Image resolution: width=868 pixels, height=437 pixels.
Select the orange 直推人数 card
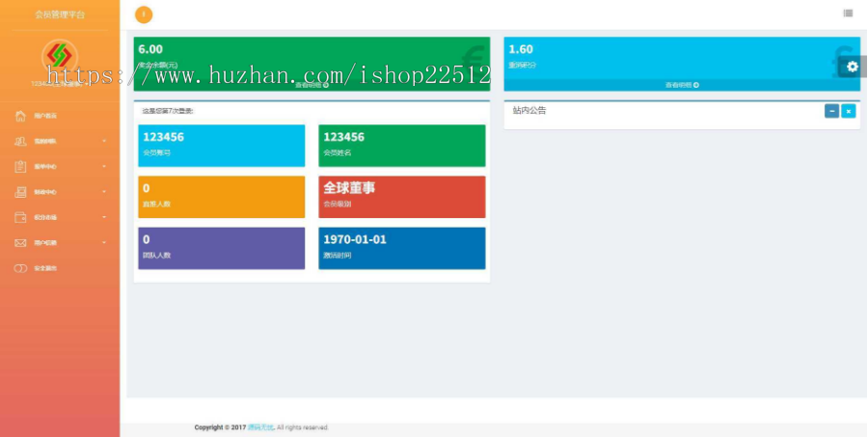click(x=222, y=197)
